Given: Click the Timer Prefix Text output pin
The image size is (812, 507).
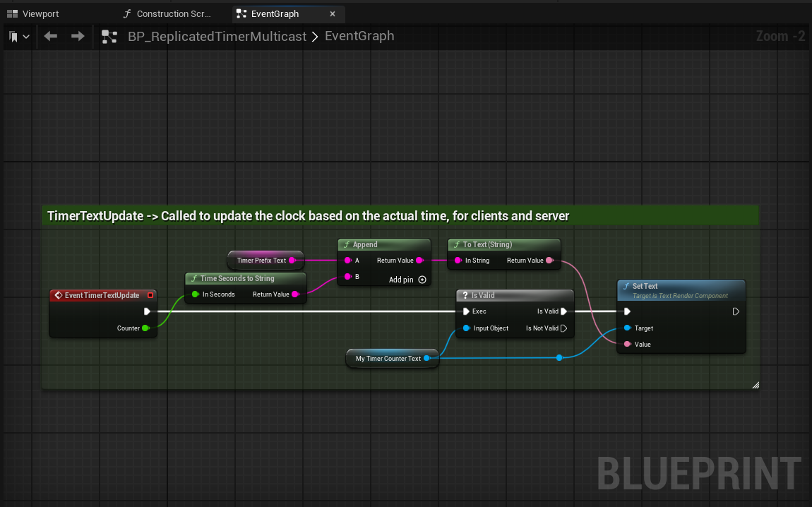Looking at the screenshot, I should [292, 260].
